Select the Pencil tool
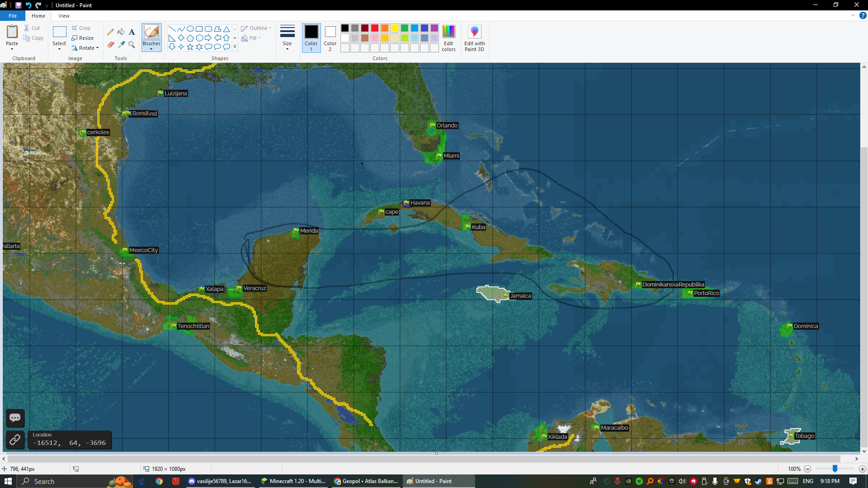This screenshot has width=868, height=488. tap(110, 32)
